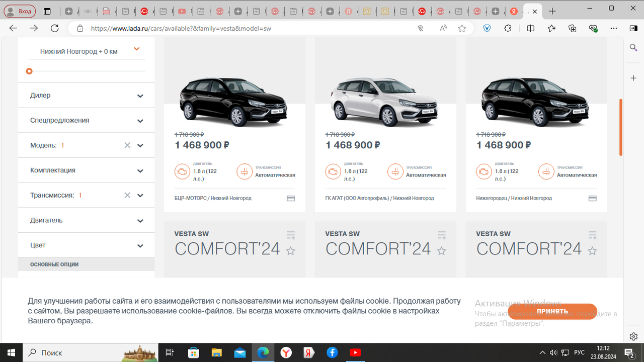Expand the Нижний Новгород location dropdown
This screenshot has width=644, height=362.
(x=136, y=49)
